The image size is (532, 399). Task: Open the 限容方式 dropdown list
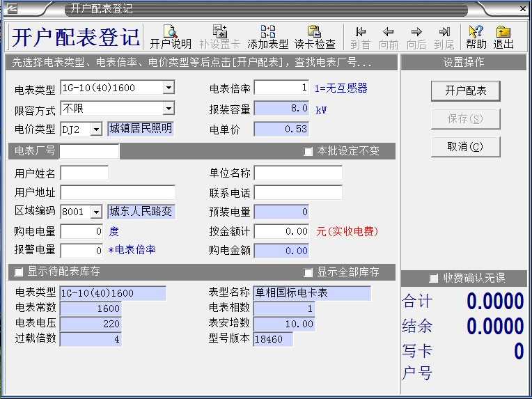click(x=169, y=109)
